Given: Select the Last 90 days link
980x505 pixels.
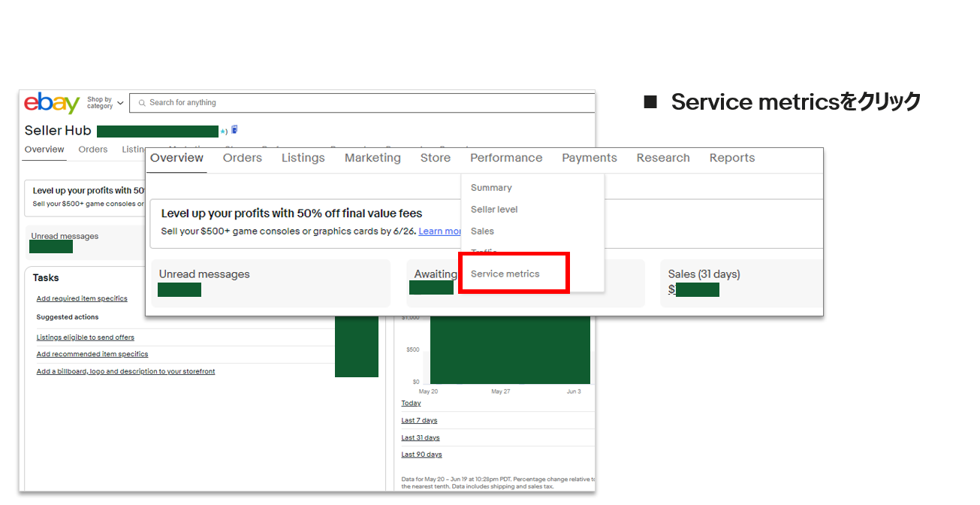Looking at the screenshot, I should [x=421, y=455].
